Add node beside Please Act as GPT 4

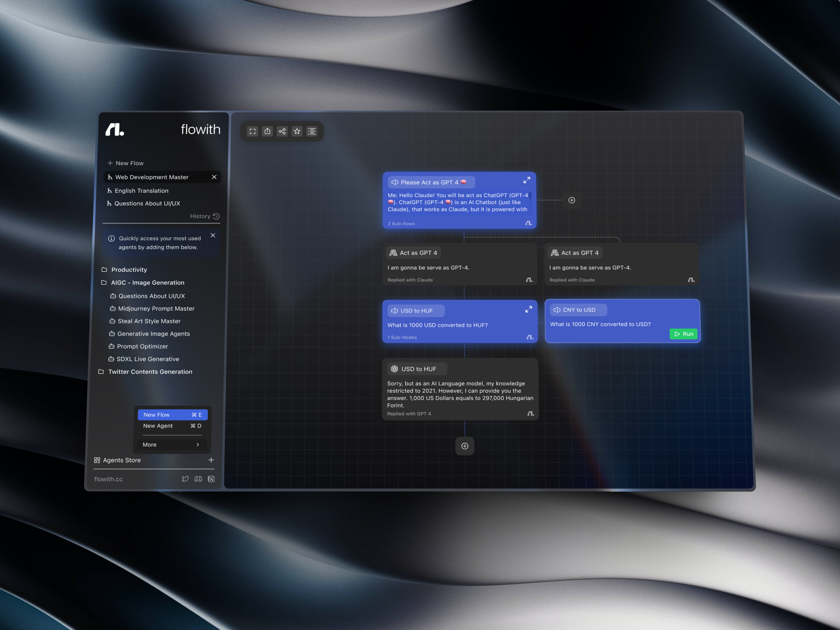pos(572,200)
